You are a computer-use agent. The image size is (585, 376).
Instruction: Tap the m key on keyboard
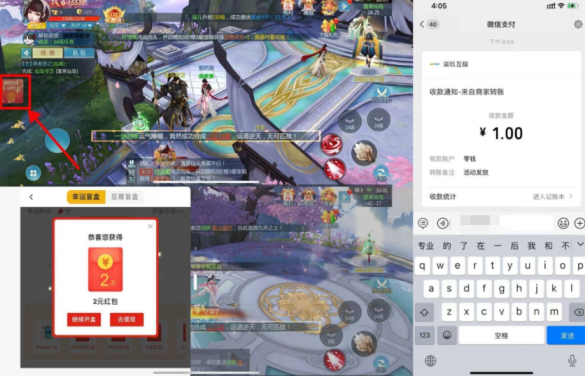tap(554, 312)
